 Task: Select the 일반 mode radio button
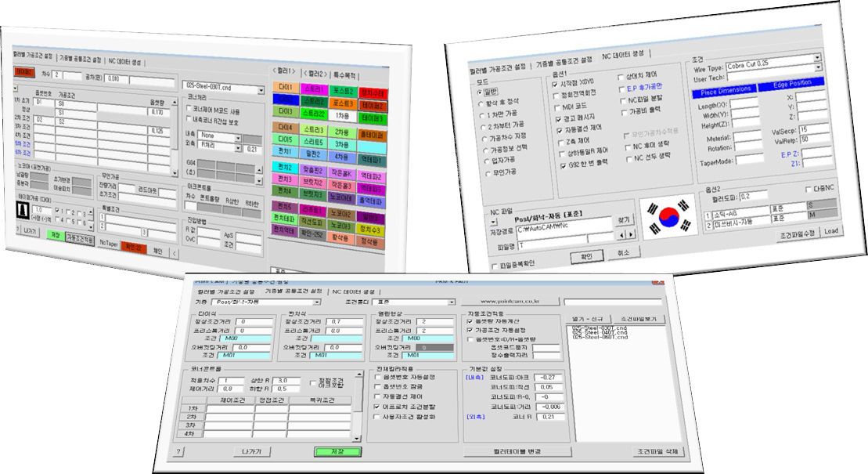point(479,92)
